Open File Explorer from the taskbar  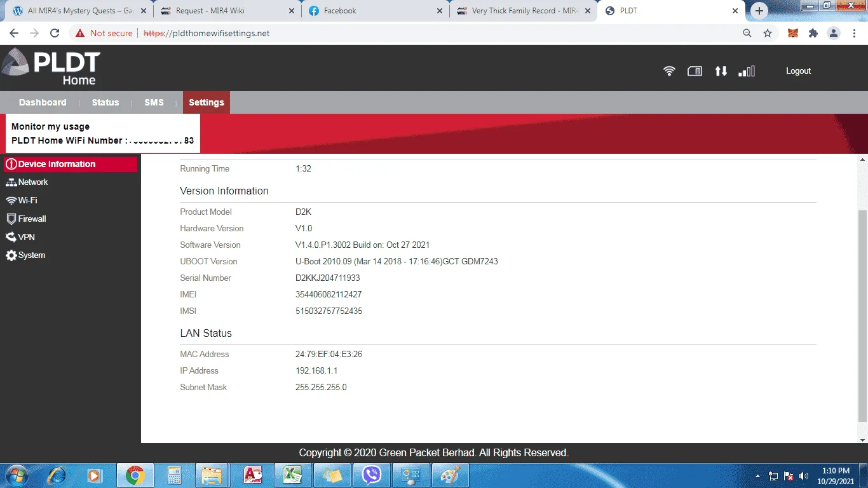pos(212,475)
